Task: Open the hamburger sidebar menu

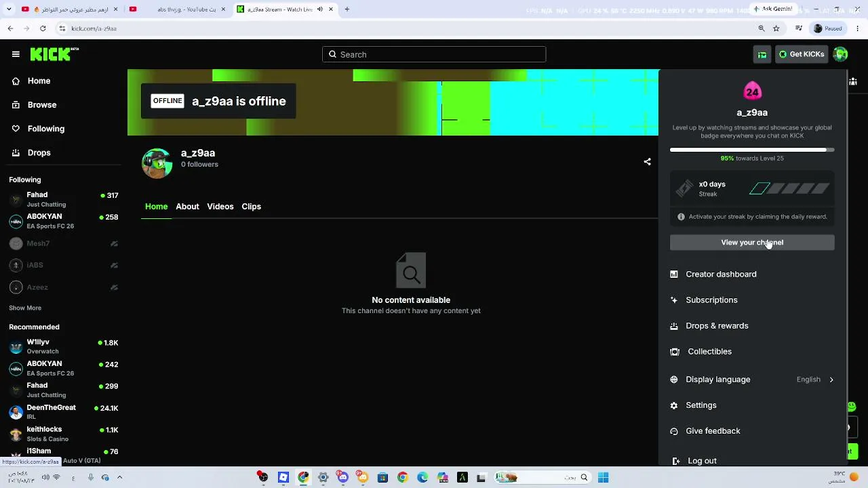Action: point(16,54)
